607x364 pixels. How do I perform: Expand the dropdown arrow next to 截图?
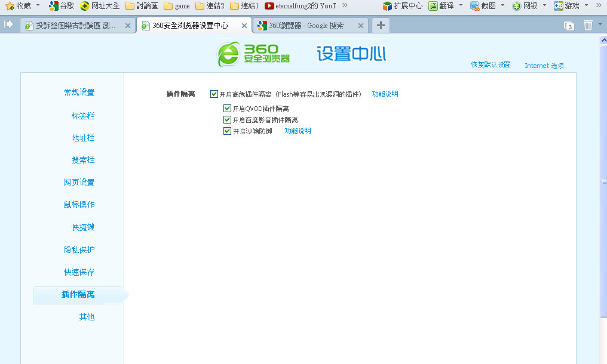pyautogui.click(x=502, y=5)
